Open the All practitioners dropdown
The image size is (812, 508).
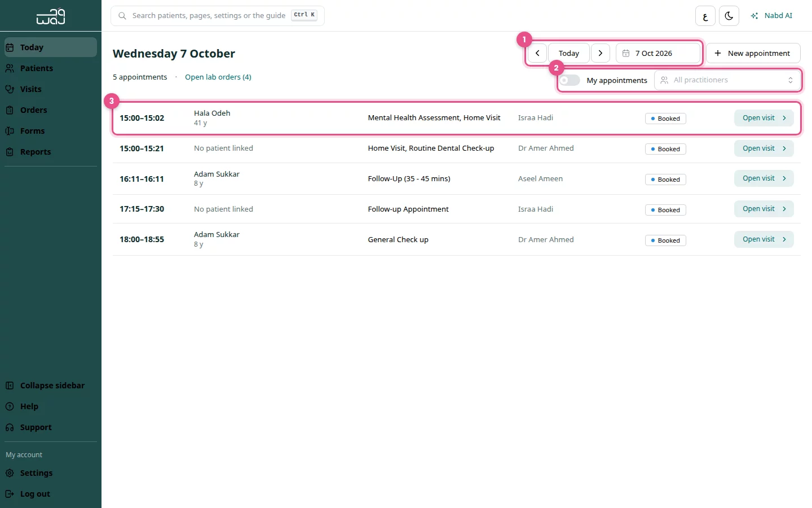727,80
